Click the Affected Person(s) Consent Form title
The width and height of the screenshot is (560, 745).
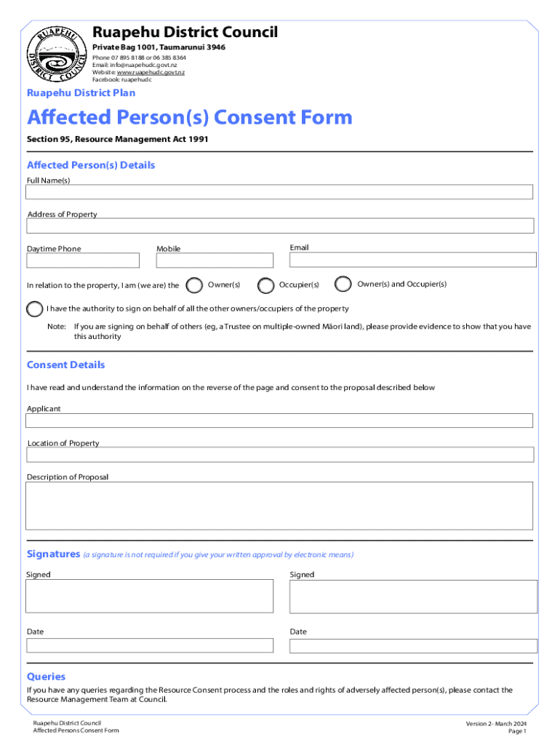tap(189, 118)
